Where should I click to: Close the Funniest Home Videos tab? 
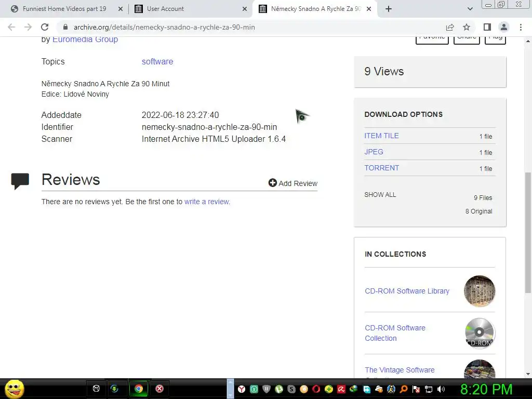coord(121,9)
